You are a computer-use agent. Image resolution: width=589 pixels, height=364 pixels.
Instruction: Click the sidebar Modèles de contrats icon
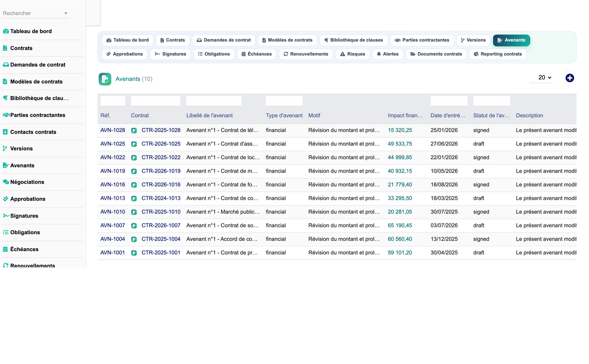[5, 81]
